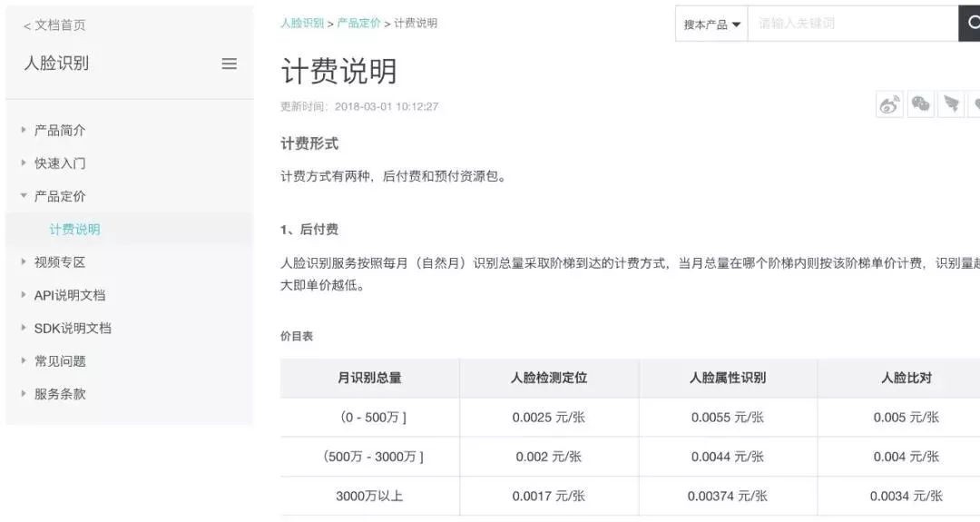
Task: Click the 人脸识别 breadcrumb link
Action: pyautogui.click(x=302, y=23)
